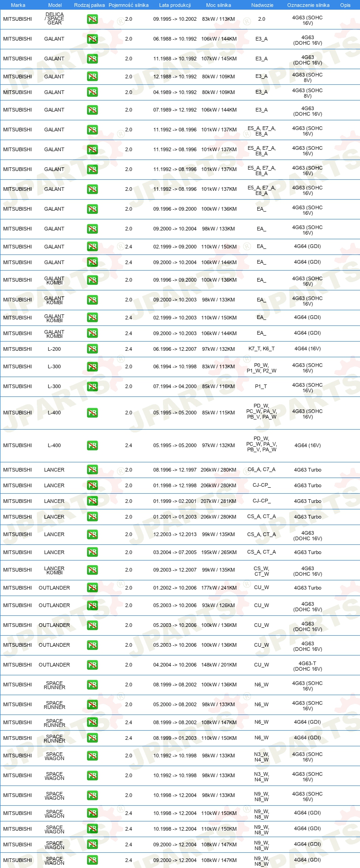Click the fuel icon in the L-200 row
Viewport: 360px width, 868px height.
click(x=93, y=349)
